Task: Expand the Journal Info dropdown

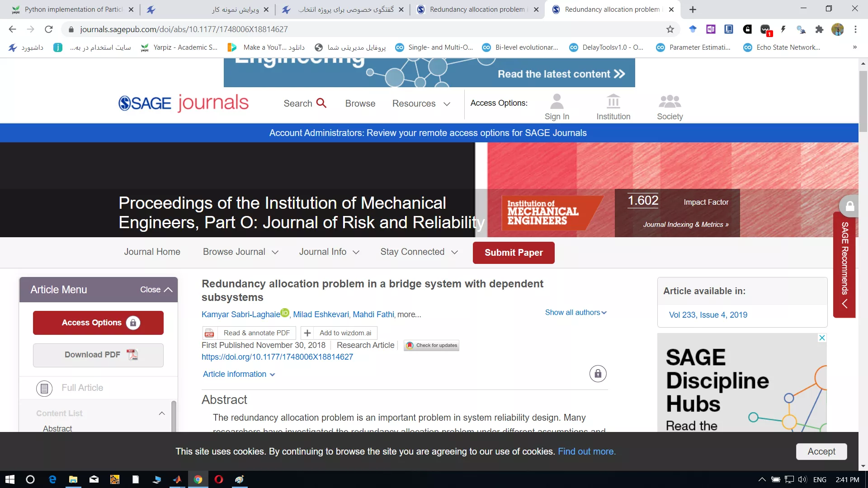Action: (x=329, y=252)
